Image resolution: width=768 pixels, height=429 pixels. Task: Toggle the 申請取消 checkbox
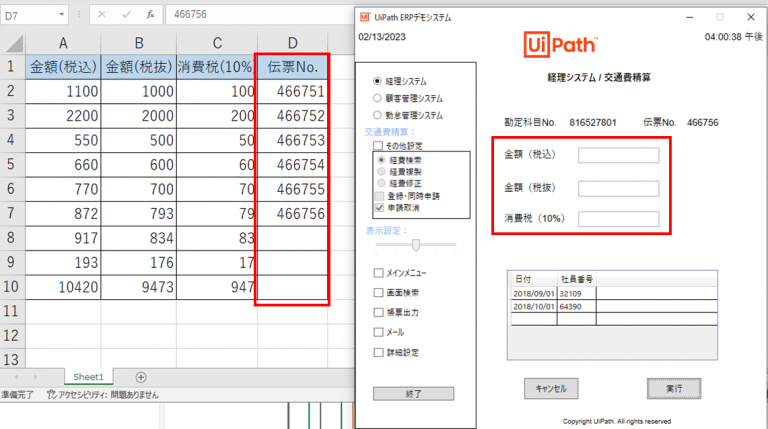point(380,208)
